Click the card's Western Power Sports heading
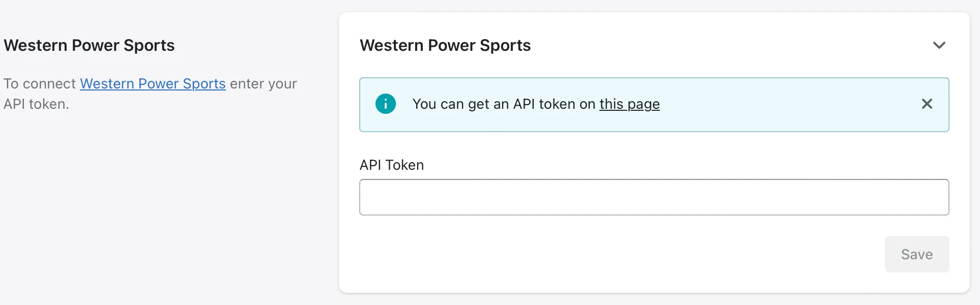Viewport: 980px width, 305px height. tap(445, 46)
